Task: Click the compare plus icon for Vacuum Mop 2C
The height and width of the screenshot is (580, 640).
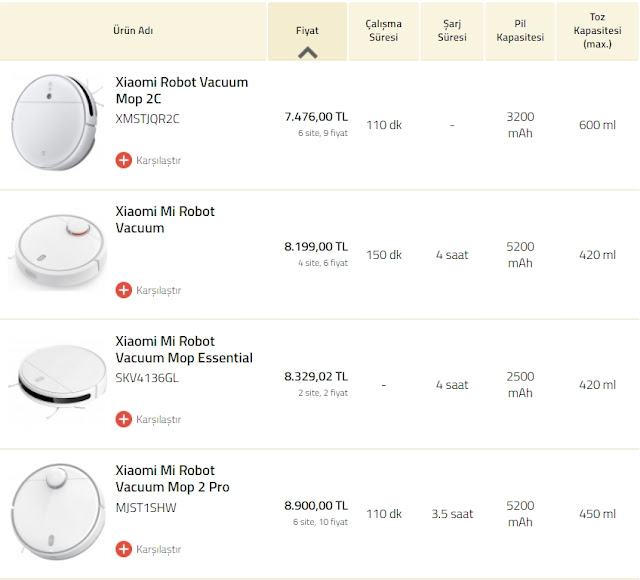Action: [124, 160]
